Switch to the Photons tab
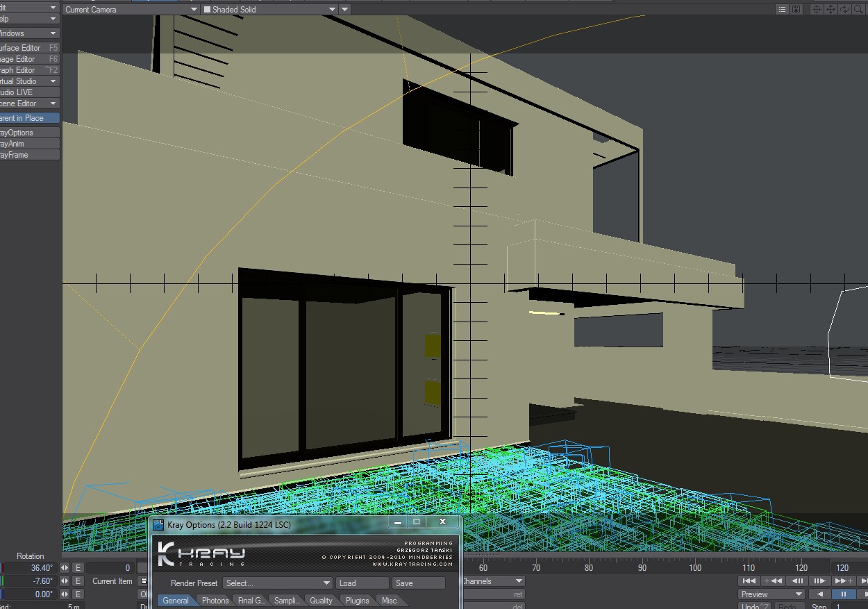This screenshot has width=868, height=609. [215, 601]
